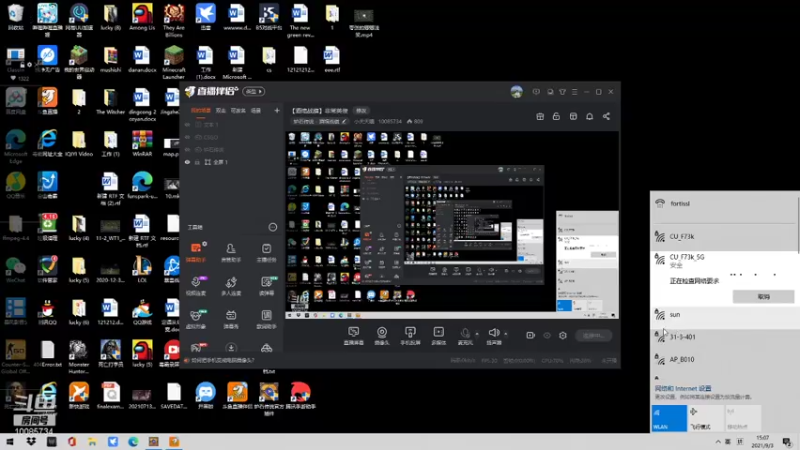
Task: Switch orientation with the pill button beside the logo
Action: coord(254,91)
